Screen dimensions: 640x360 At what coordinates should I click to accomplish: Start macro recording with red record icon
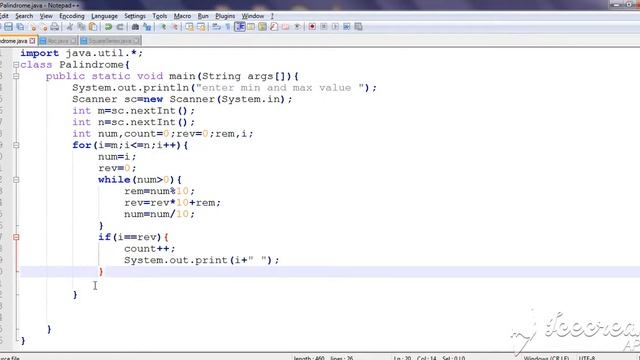coord(312,27)
